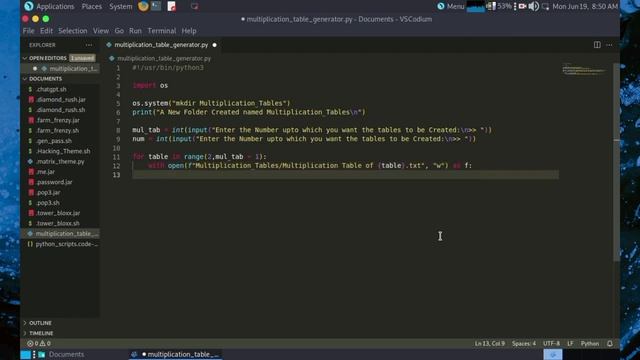Image resolution: width=640 pixels, height=360 pixels.
Task: Open the Places panel menu
Action: tap(91, 6)
